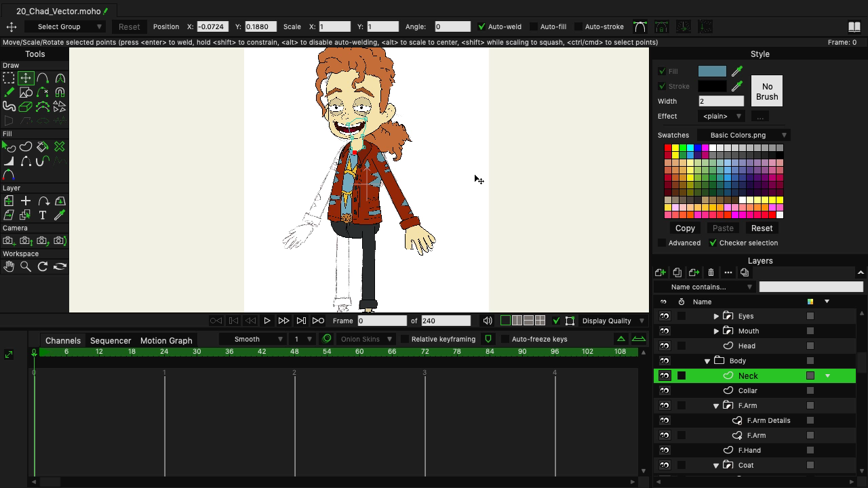Click the New Layer icon
Screen dimensions: 868x488
[x=660, y=272]
